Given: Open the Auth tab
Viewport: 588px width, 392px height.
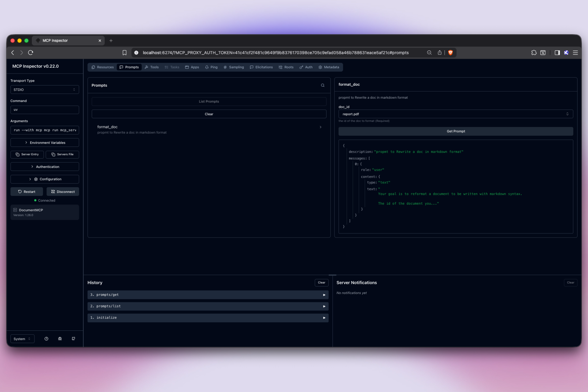Looking at the screenshot, I should pos(306,67).
